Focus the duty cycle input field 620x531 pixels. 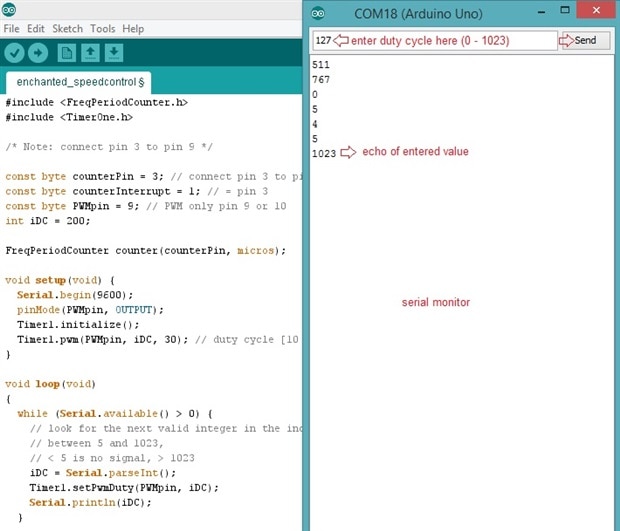coord(435,40)
